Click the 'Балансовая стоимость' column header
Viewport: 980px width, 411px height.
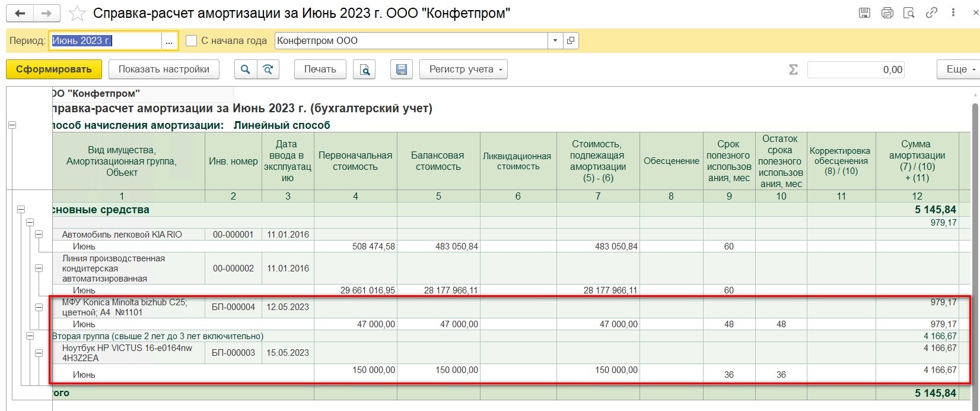click(x=438, y=161)
